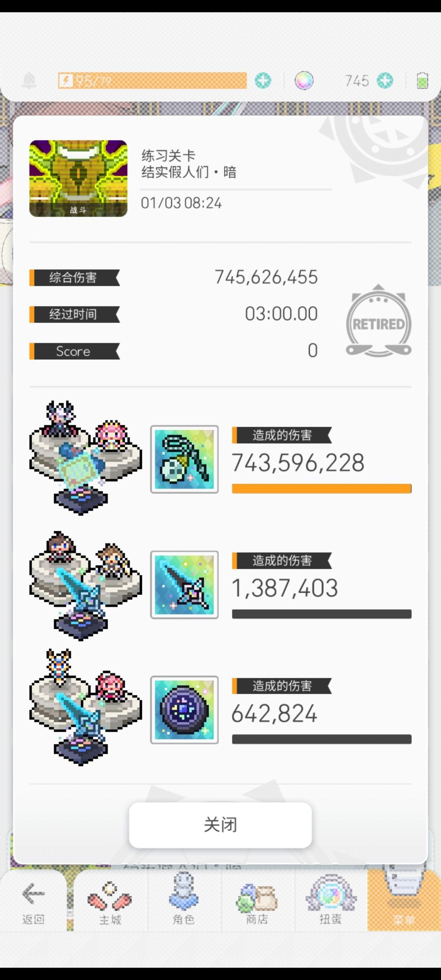Tap the battery status icon
The image size is (441, 980).
click(x=422, y=80)
